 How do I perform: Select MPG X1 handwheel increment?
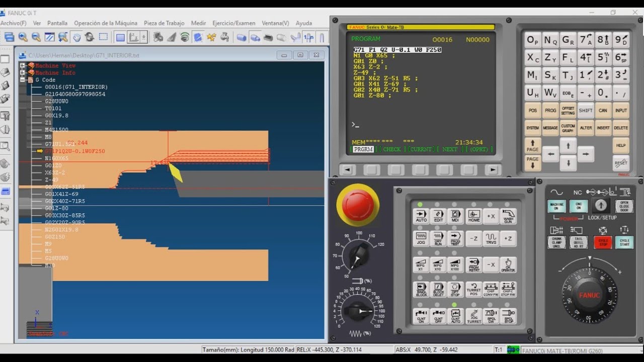tap(421, 265)
